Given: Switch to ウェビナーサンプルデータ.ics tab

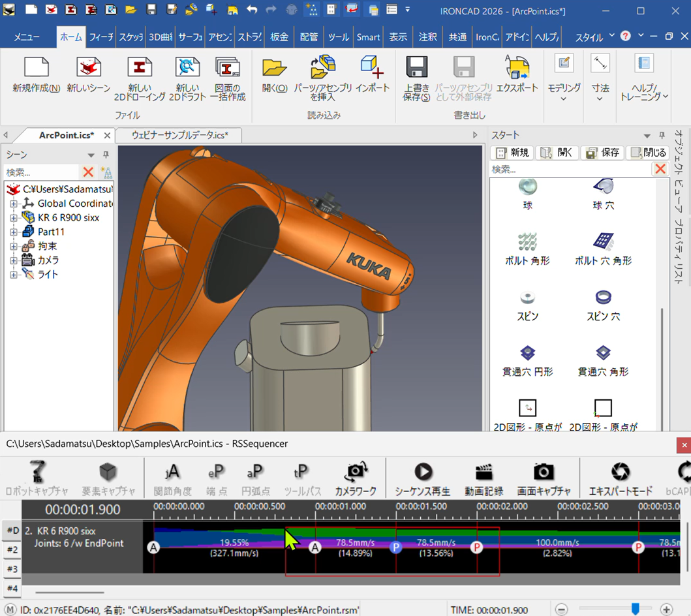Looking at the screenshot, I should pyautogui.click(x=180, y=135).
